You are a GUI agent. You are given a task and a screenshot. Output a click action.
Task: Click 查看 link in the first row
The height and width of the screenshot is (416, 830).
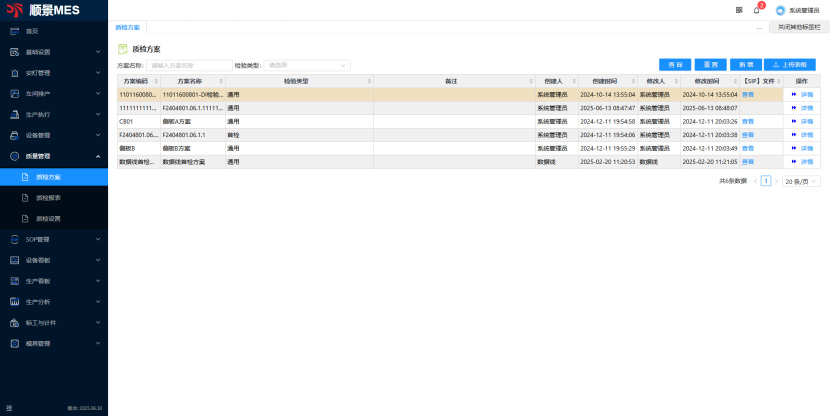click(748, 94)
